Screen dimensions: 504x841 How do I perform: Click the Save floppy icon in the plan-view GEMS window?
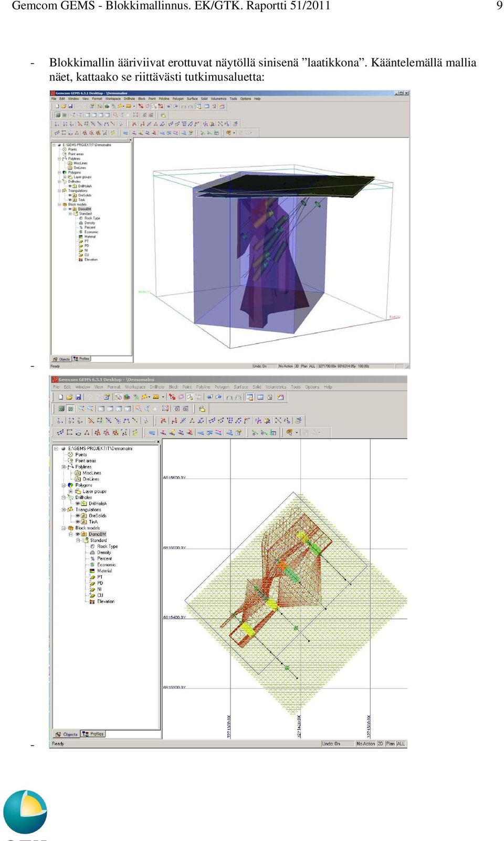(78, 397)
